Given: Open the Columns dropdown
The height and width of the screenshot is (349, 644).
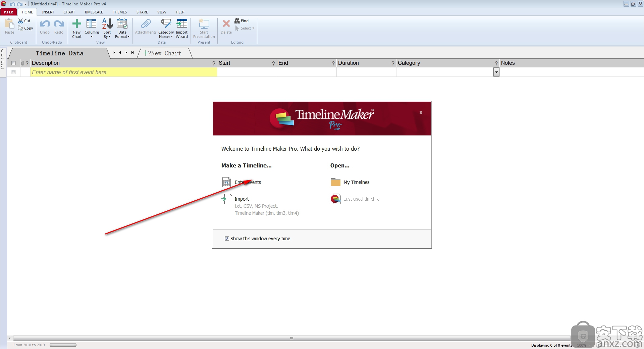Looking at the screenshot, I should (x=92, y=29).
